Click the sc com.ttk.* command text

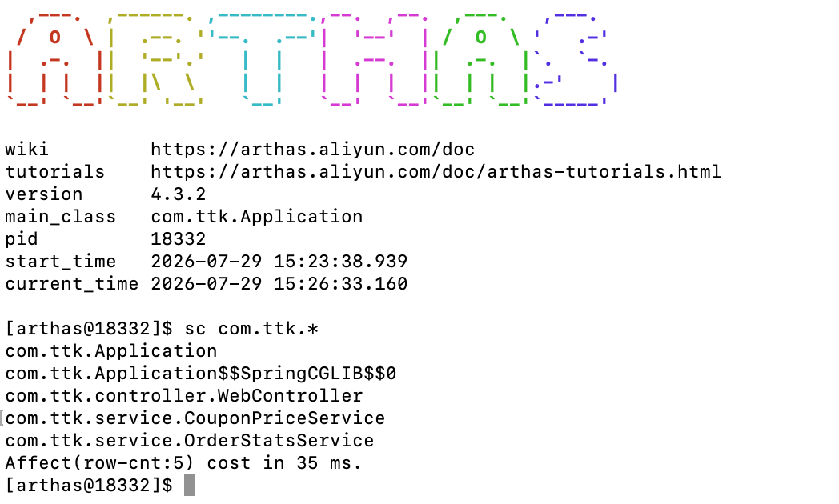point(251,329)
